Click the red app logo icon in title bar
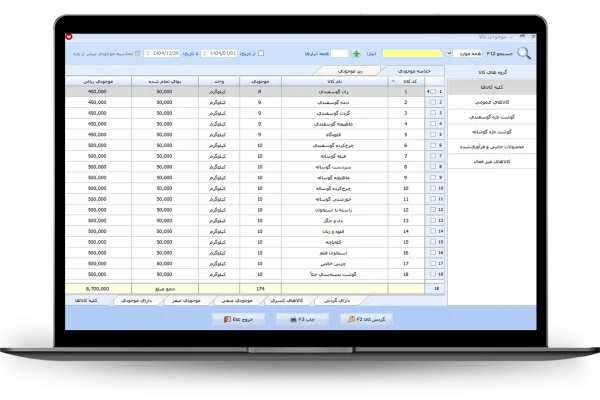600x400 pixels. 69,37
